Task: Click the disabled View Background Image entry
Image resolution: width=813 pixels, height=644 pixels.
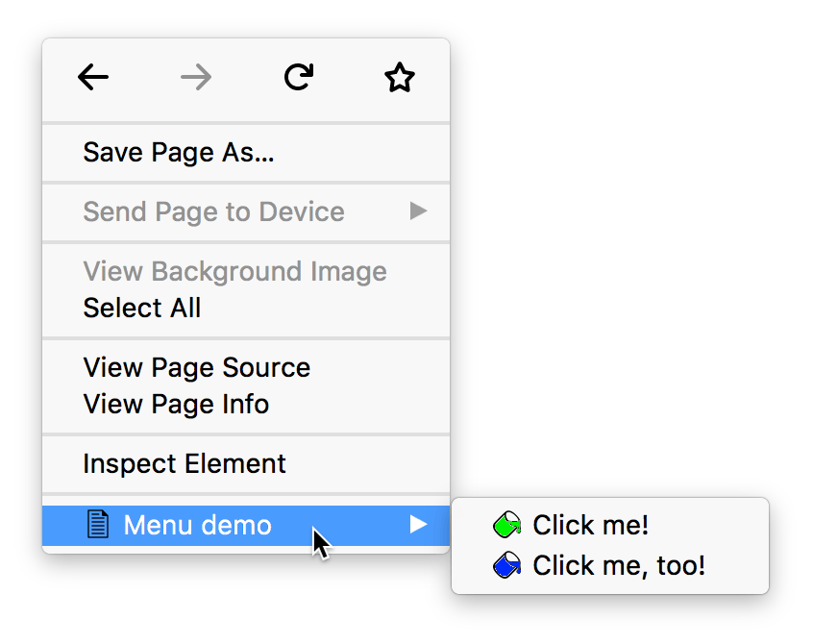Action: [x=234, y=272]
